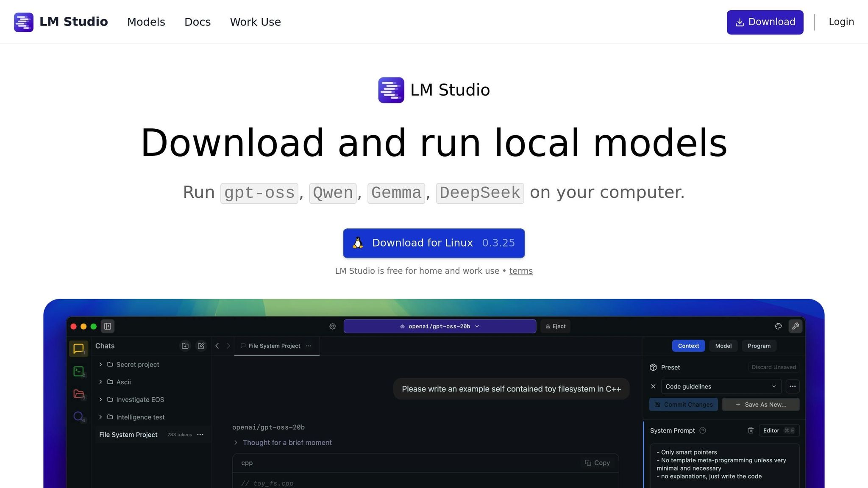Open the terms link
Viewport: 868px width, 488px height.
(521, 271)
